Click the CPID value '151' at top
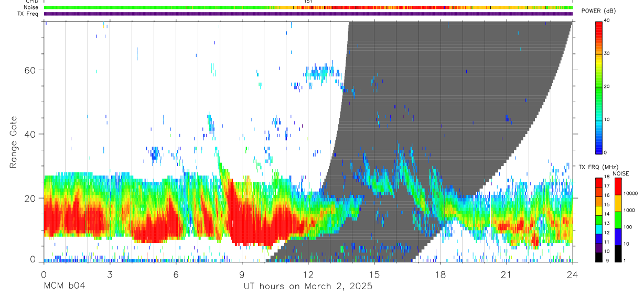The image size is (644, 297). pos(308,2)
